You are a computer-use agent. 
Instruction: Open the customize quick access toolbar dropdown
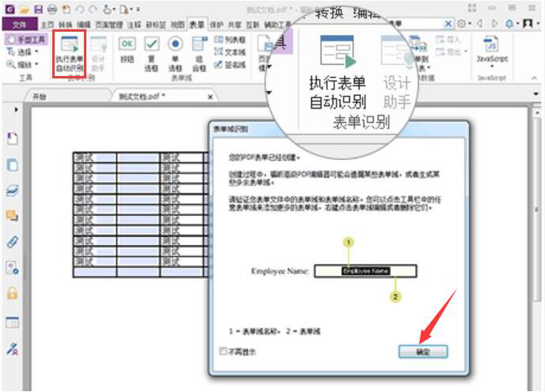[139, 10]
